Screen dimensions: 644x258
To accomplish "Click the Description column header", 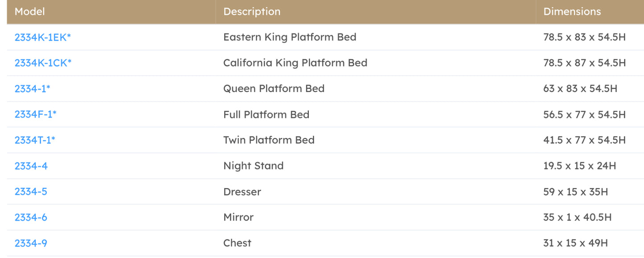I will 252,12.
